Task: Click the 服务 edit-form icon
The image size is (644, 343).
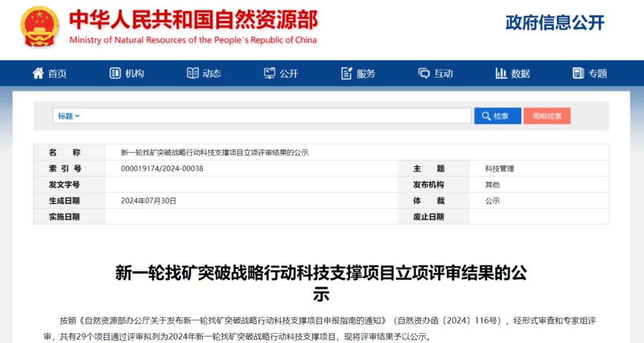Action: [x=346, y=73]
